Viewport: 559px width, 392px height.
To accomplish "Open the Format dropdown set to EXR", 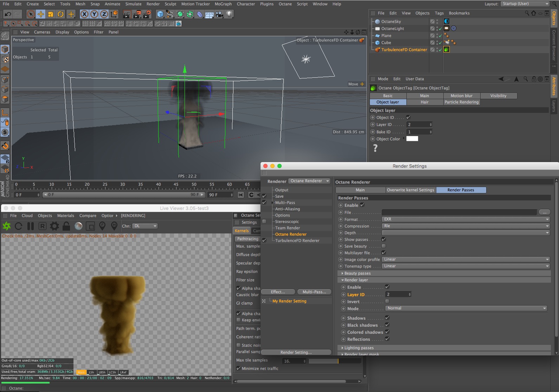I will click(x=466, y=219).
